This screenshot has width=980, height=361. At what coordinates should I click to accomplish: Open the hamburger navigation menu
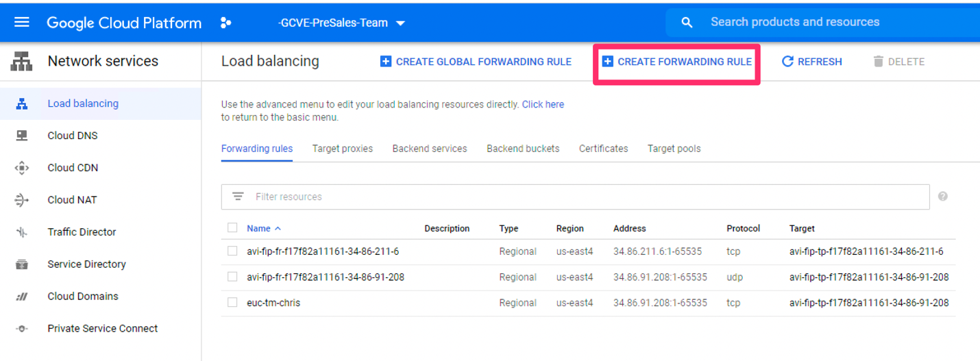[x=22, y=23]
